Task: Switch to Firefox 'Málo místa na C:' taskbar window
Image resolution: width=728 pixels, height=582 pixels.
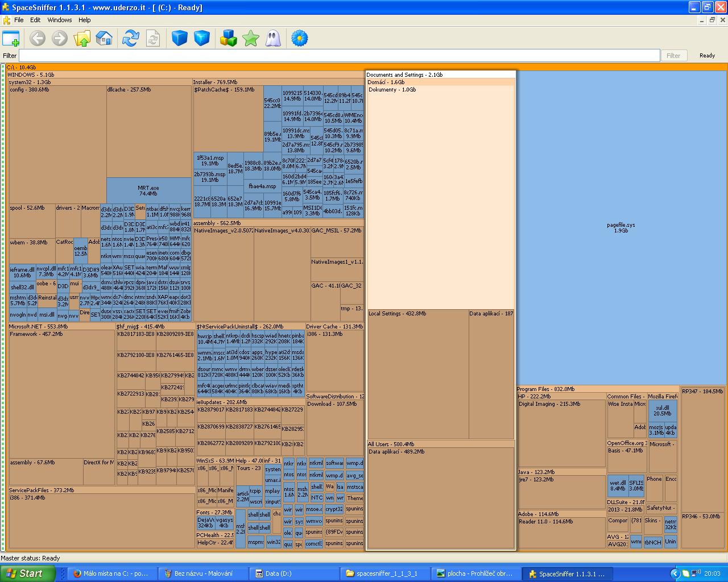Action: [112, 573]
